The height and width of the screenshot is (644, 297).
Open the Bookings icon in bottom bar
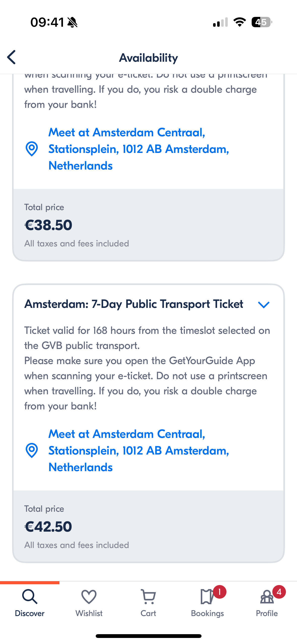[x=207, y=597]
